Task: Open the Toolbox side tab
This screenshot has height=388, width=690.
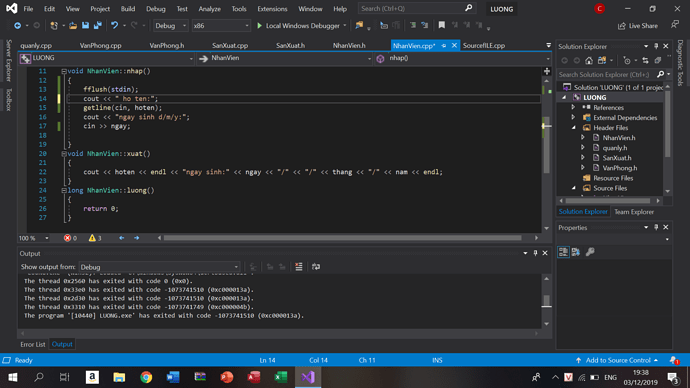Action: point(8,100)
